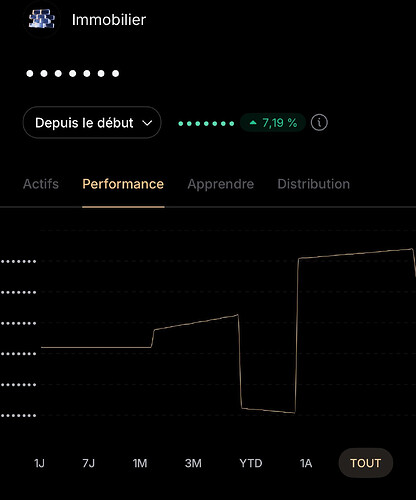This screenshot has height=500, width=416.
Task: Click the chevron beside Depuis le début
Action: click(x=147, y=123)
